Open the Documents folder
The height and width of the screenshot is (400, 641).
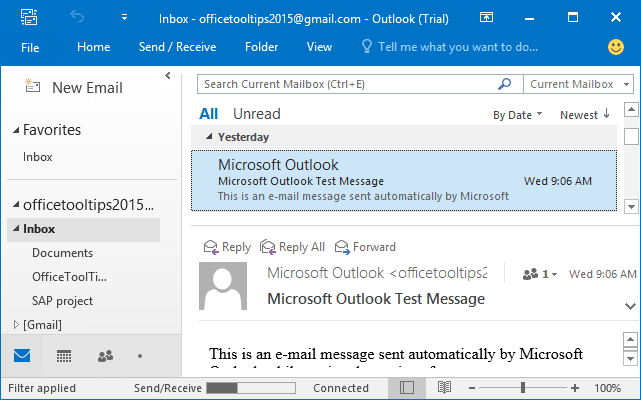(x=63, y=253)
